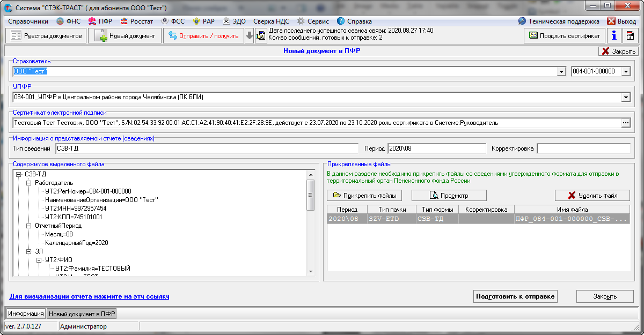Collapse the ОтчетныйПериод tree node
Image resolution: width=644 pixels, height=335 pixels.
(x=29, y=226)
